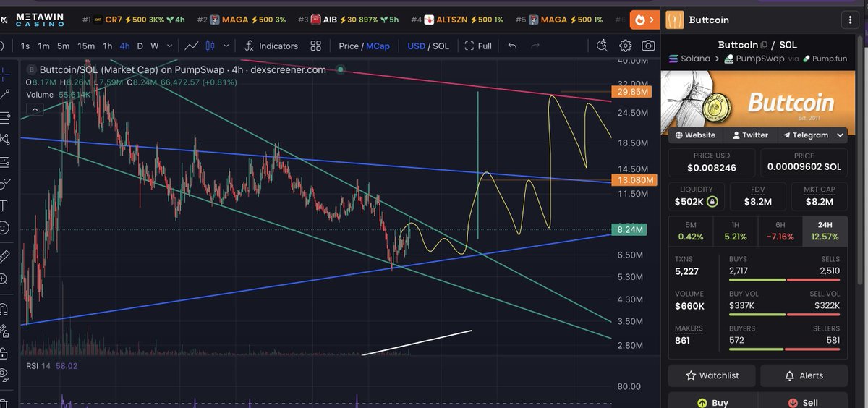Enter Full screen chart mode
This screenshot has width=868, height=408.
point(478,46)
